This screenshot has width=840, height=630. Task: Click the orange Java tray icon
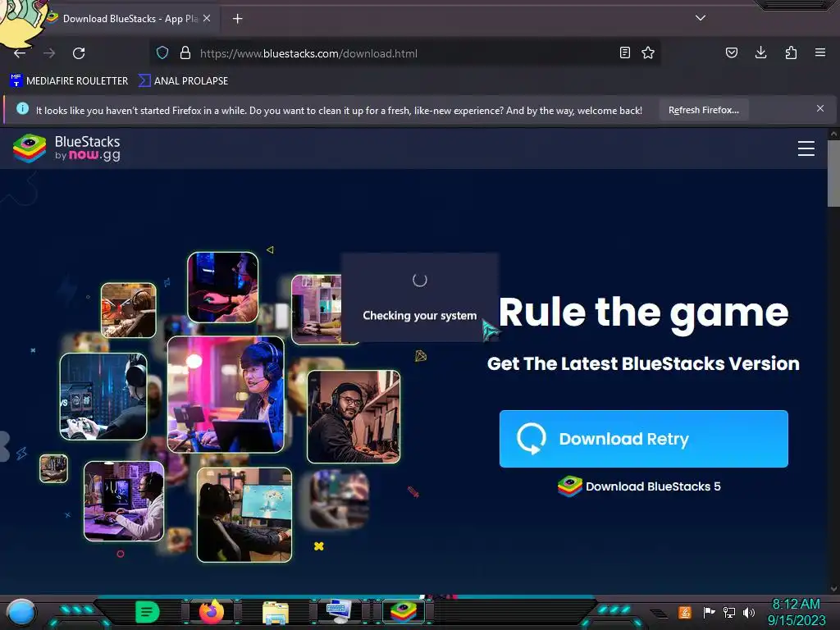click(x=684, y=612)
